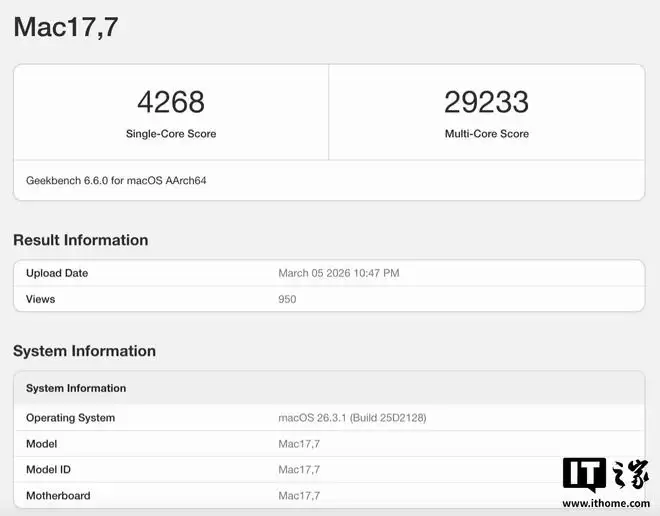Click the March 05 2026 10:47 PM date
Viewport: 660px width, 516px height.
tap(339, 273)
